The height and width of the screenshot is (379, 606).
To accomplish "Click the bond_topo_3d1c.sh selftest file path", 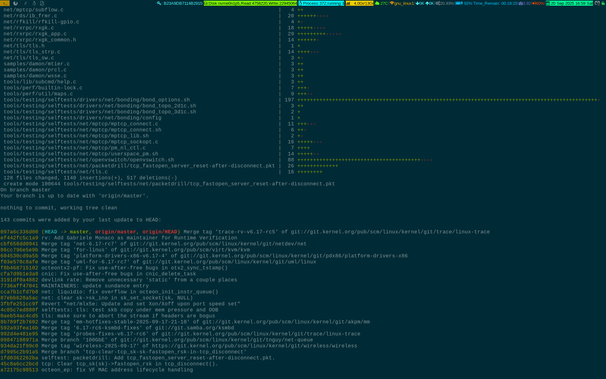I will click(x=100, y=112).
